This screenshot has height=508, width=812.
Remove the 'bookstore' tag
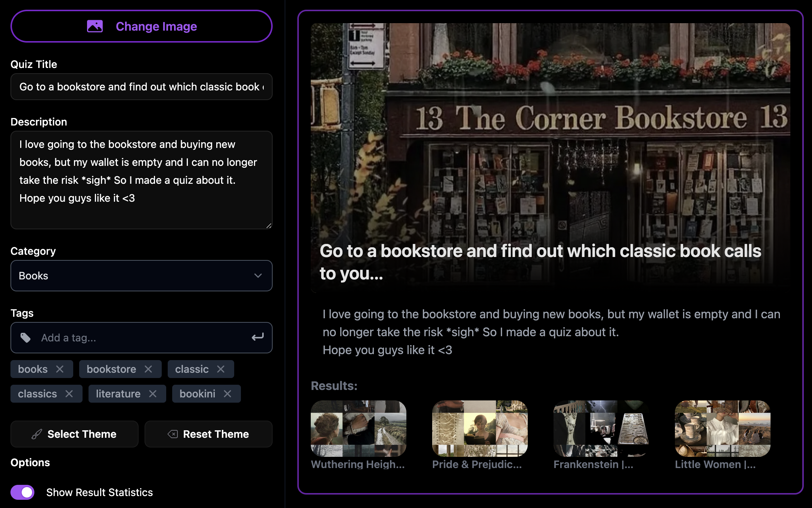click(x=148, y=369)
